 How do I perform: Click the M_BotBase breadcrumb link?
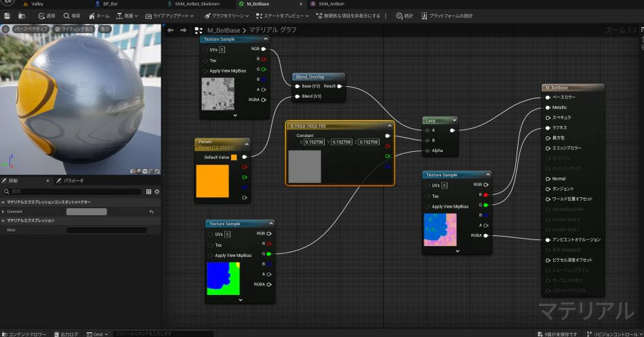(x=224, y=30)
